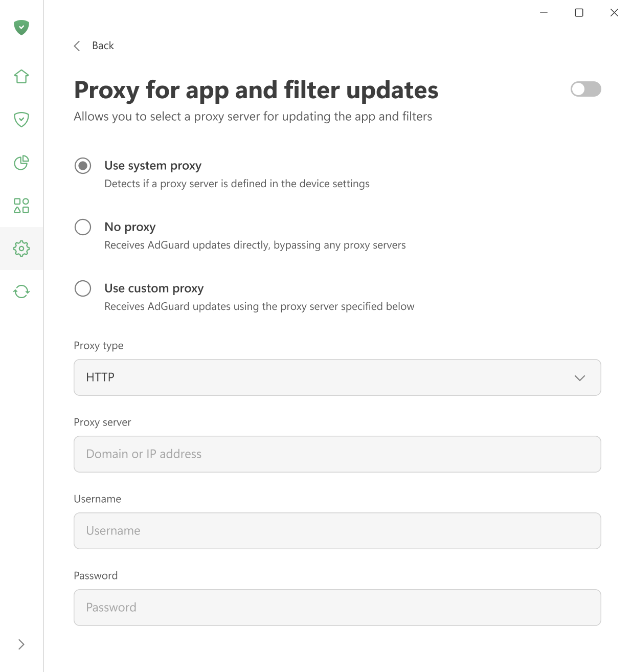Minimize the AdGuard window
632x672 pixels.
pyautogui.click(x=543, y=12)
